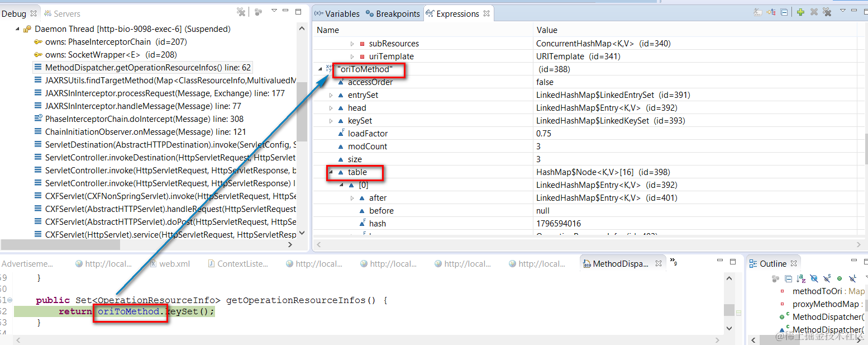Open the Expressions view menu triangle

click(843, 10)
